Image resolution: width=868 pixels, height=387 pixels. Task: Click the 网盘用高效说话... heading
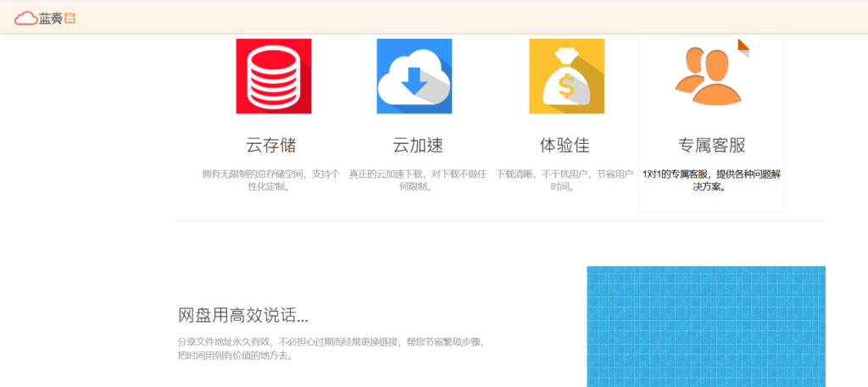pos(243,316)
